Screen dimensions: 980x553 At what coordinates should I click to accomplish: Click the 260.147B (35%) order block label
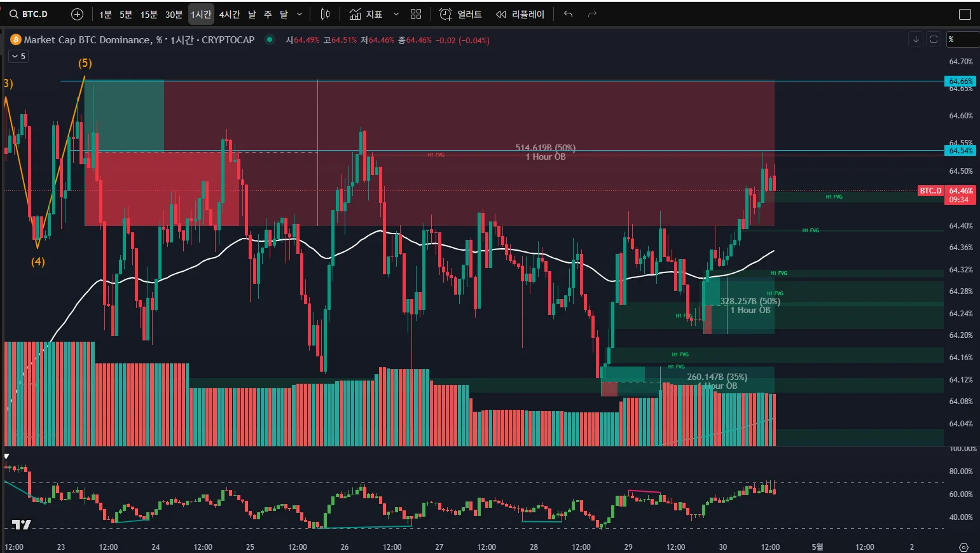(x=717, y=377)
